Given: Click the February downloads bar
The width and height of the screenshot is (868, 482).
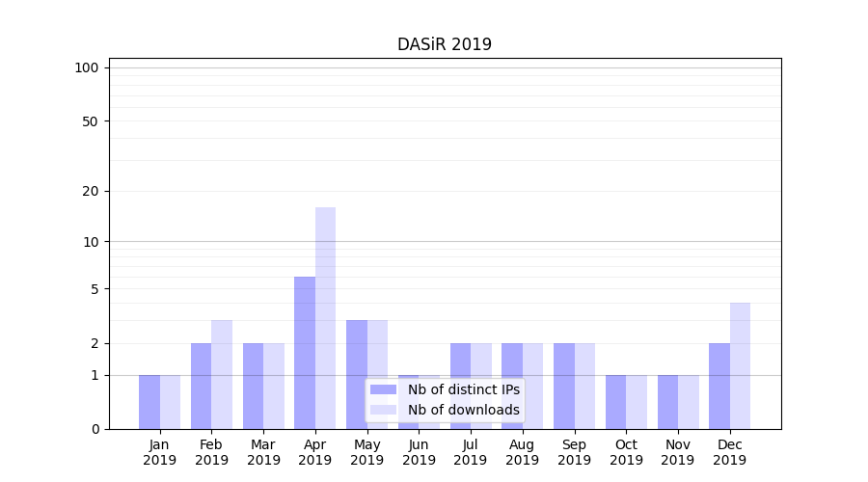Looking at the screenshot, I should click(x=222, y=374).
